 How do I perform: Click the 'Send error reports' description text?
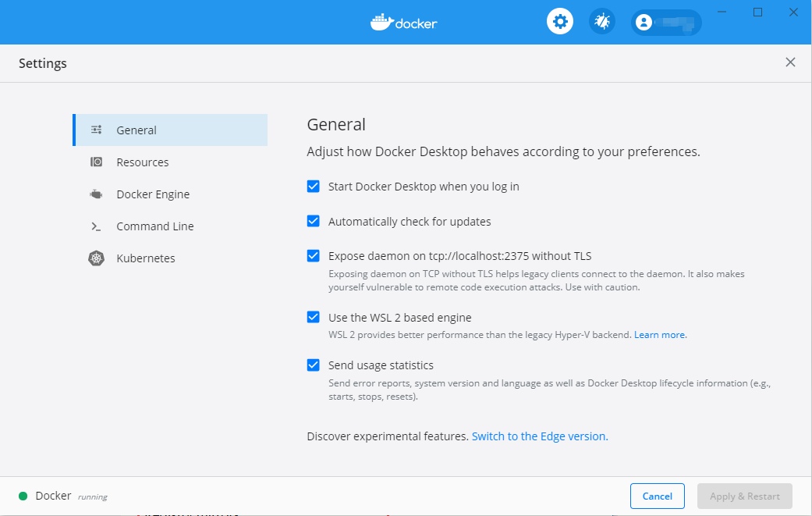pyautogui.click(x=549, y=390)
